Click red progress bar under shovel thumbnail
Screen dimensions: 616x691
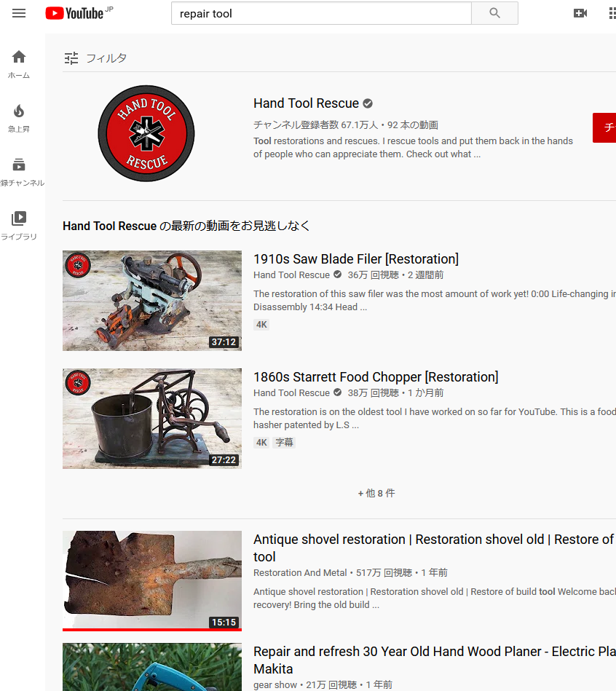click(152, 629)
